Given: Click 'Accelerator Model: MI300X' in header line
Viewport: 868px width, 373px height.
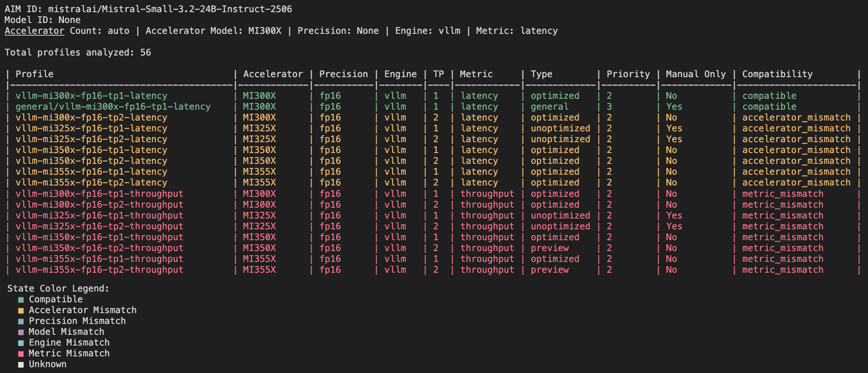Looking at the screenshot, I should (x=213, y=31).
